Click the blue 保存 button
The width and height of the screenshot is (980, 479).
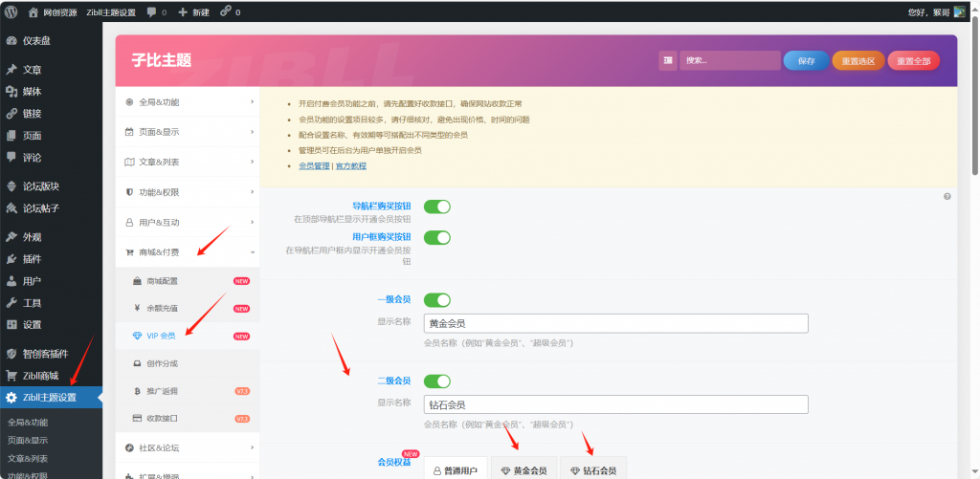[806, 60]
